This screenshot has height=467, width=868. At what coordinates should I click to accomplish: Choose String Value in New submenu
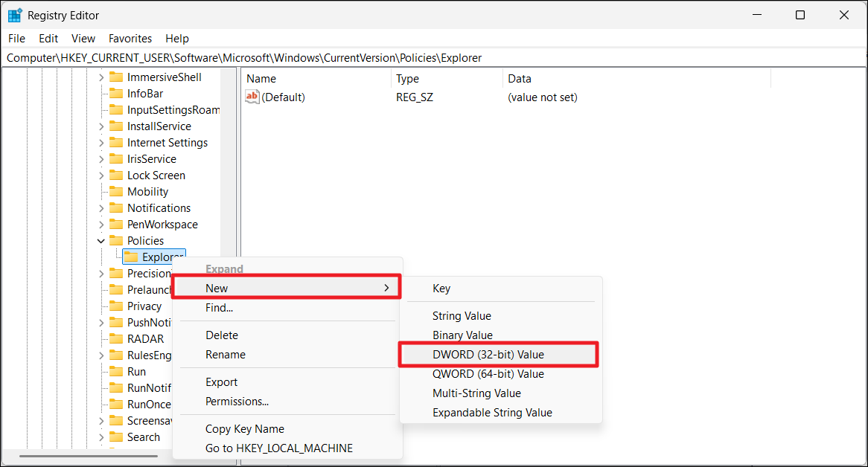pyautogui.click(x=462, y=316)
